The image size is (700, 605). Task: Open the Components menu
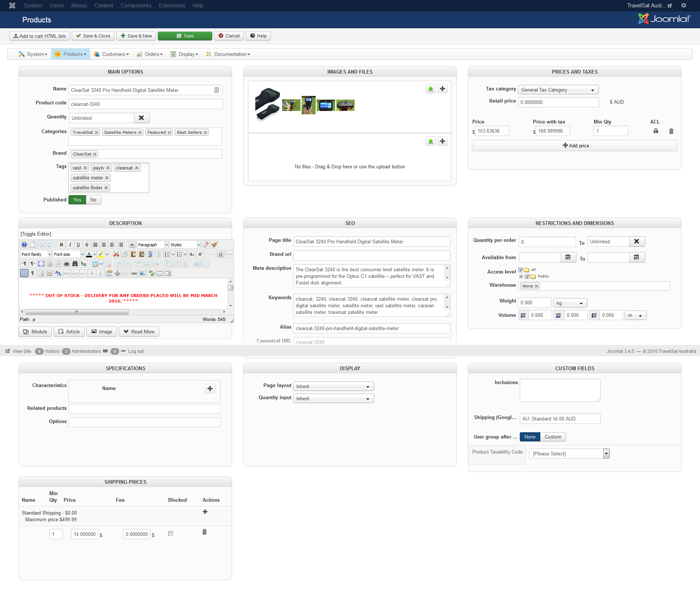(136, 6)
